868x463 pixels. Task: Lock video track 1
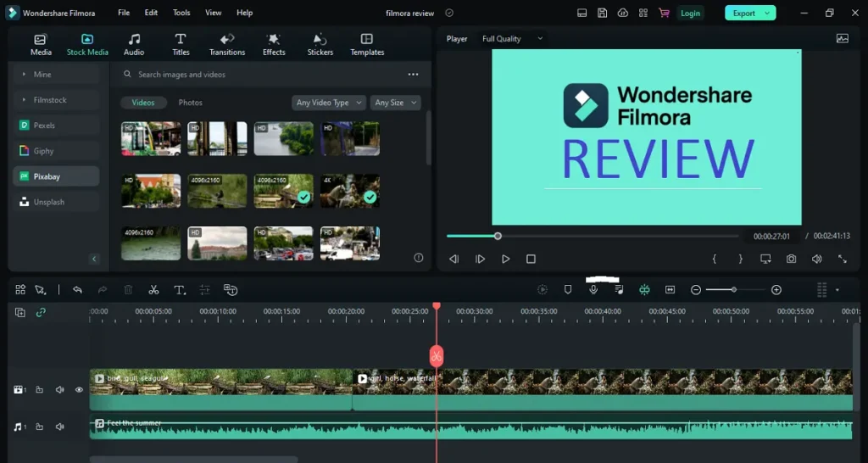coord(39,390)
